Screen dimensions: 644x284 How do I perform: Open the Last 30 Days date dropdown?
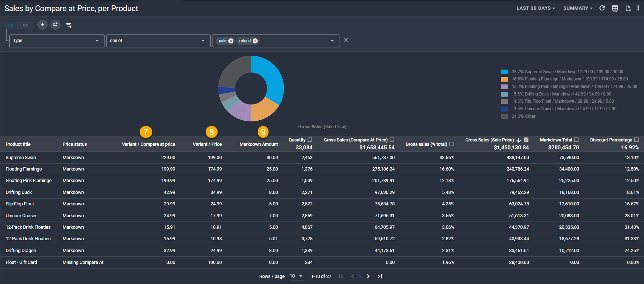536,8
